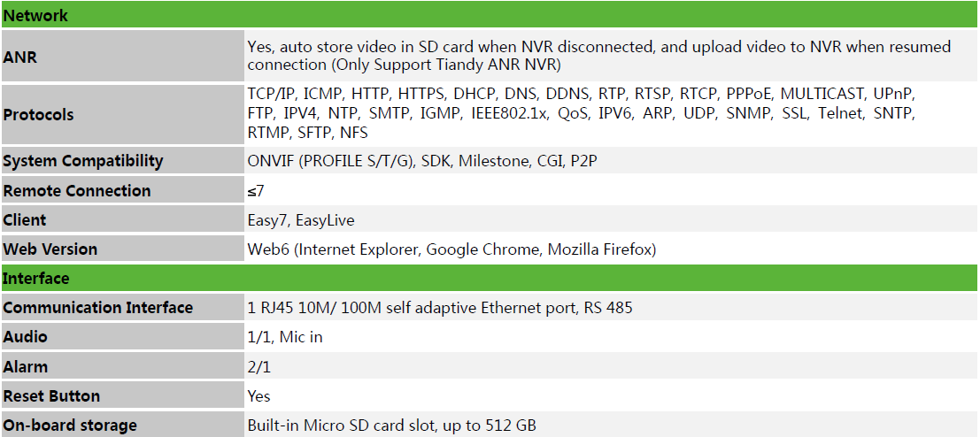Select the System Compatibility label cell
This screenshot has height=437, width=980.
pos(122,160)
